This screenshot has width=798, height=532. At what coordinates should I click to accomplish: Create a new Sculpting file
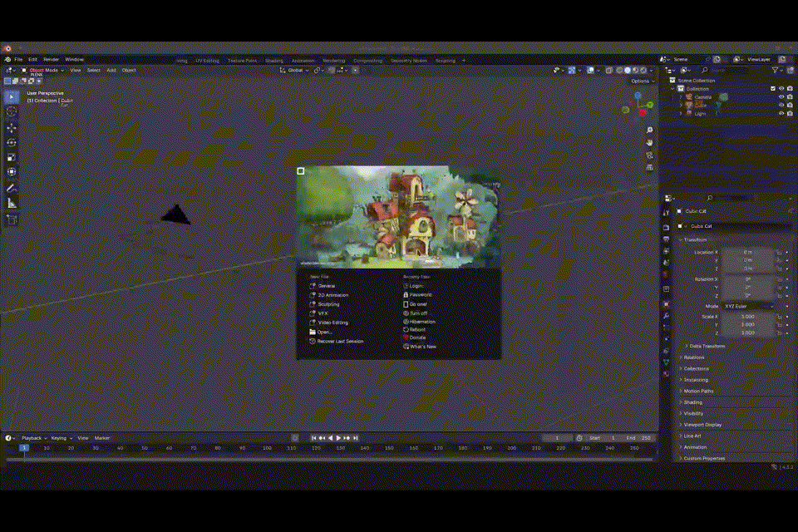click(x=324, y=304)
